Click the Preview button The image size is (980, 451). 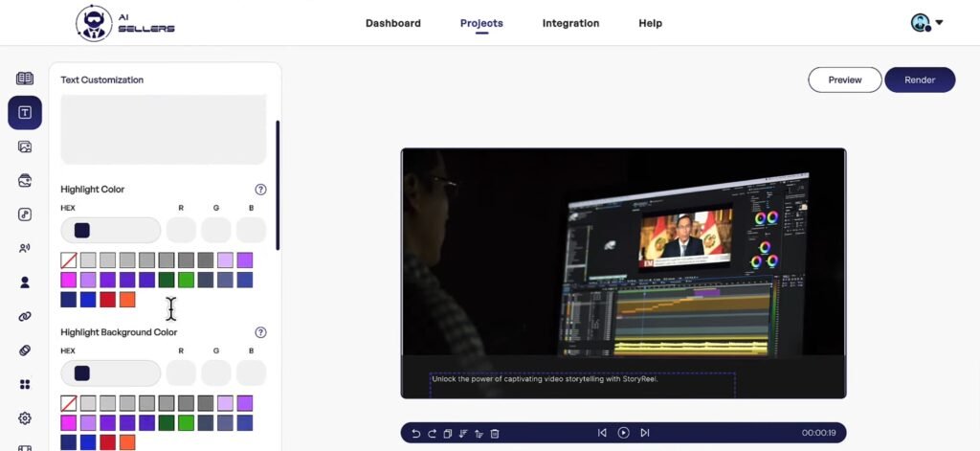pos(845,80)
